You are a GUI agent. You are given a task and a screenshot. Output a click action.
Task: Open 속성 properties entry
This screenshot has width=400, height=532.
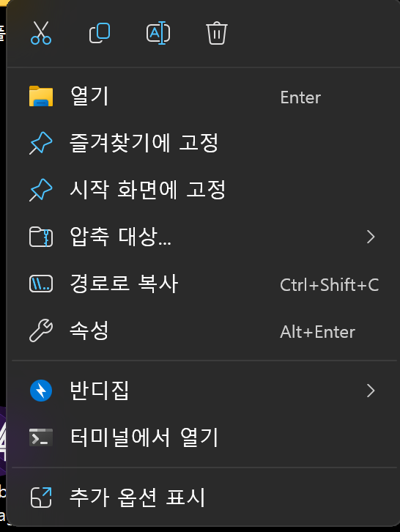pyautogui.click(x=204, y=330)
